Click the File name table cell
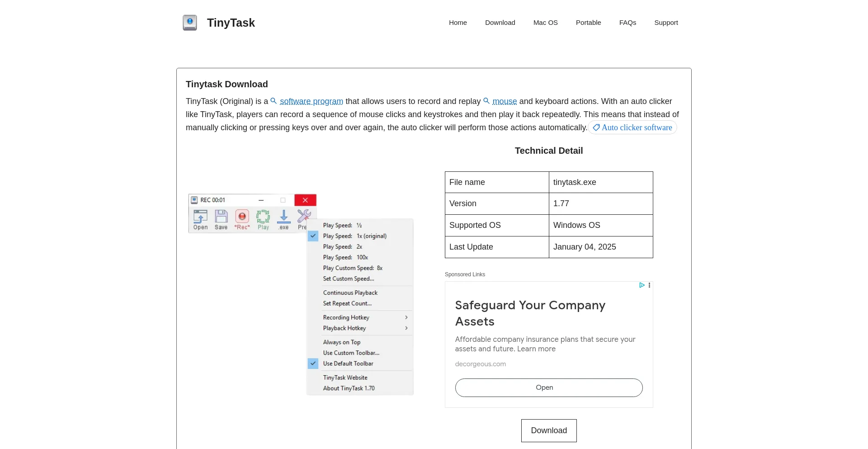 (x=497, y=182)
